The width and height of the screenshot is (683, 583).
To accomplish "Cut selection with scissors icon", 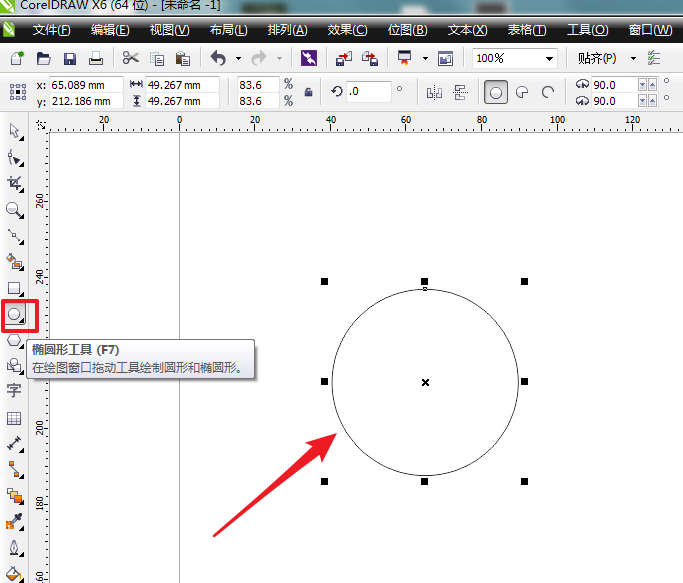I will coord(130,58).
